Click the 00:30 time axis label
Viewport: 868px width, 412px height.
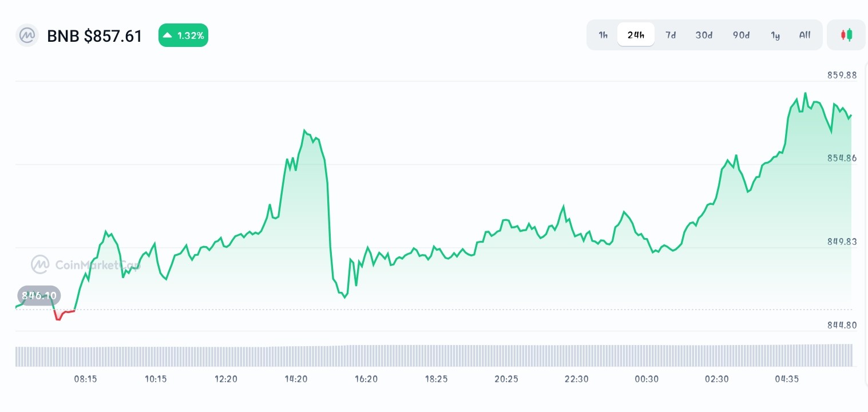[647, 379]
